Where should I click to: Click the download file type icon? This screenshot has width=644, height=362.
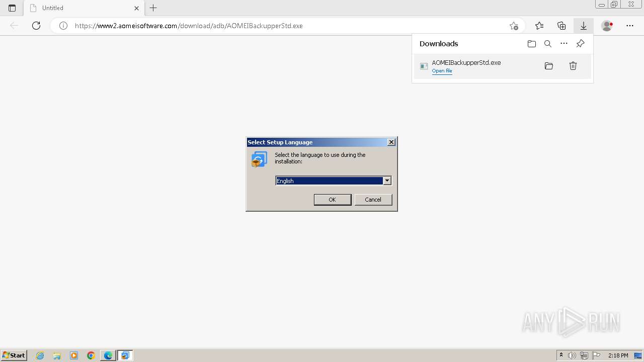pos(424,66)
